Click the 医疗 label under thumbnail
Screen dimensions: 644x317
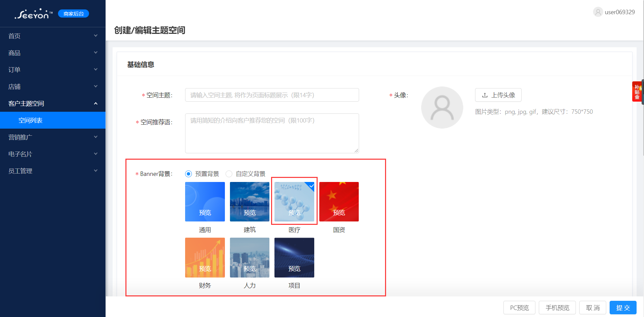point(294,230)
